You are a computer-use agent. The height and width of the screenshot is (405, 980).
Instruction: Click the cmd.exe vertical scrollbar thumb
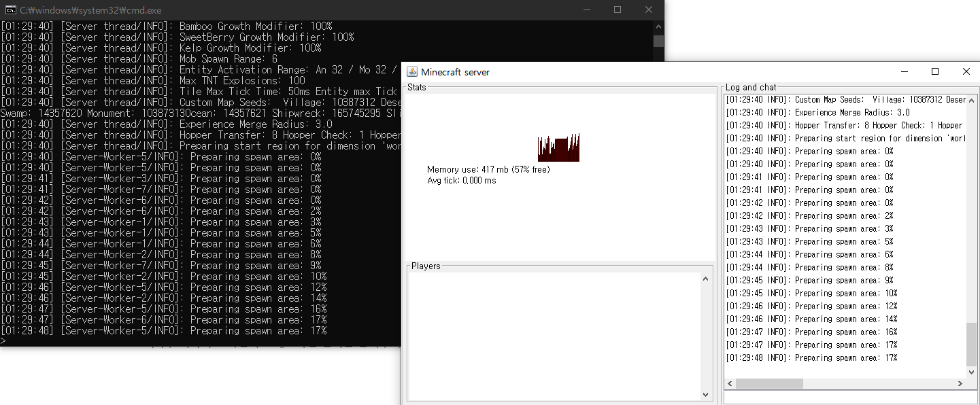[x=658, y=41]
